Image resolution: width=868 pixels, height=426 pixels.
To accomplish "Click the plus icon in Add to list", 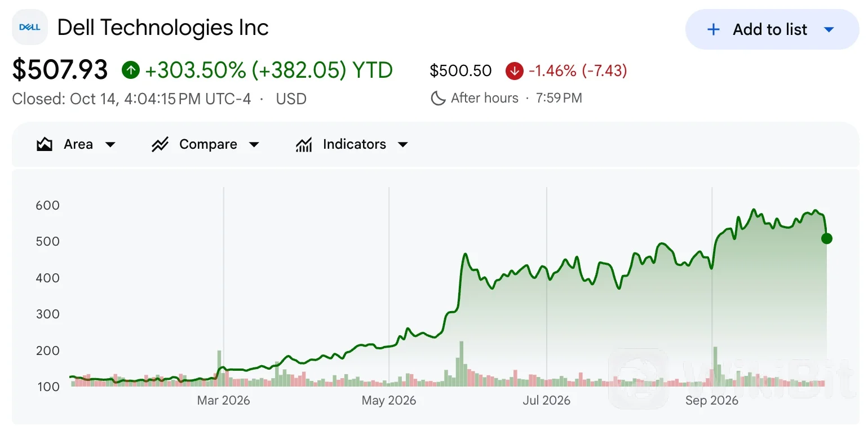I will tap(714, 29).
